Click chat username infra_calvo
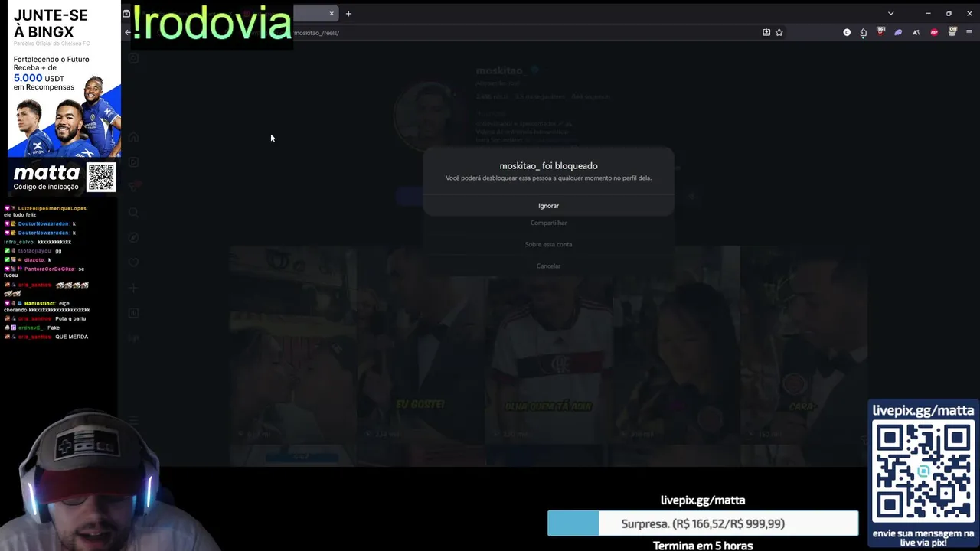Viewport: 980px width, 551px height. point(18,242)
